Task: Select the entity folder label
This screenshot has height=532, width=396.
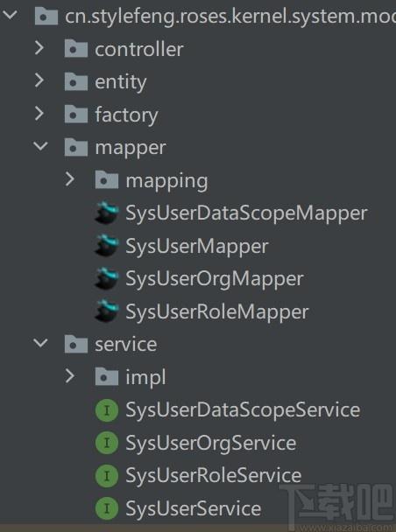Action: (x=121, y=82)
